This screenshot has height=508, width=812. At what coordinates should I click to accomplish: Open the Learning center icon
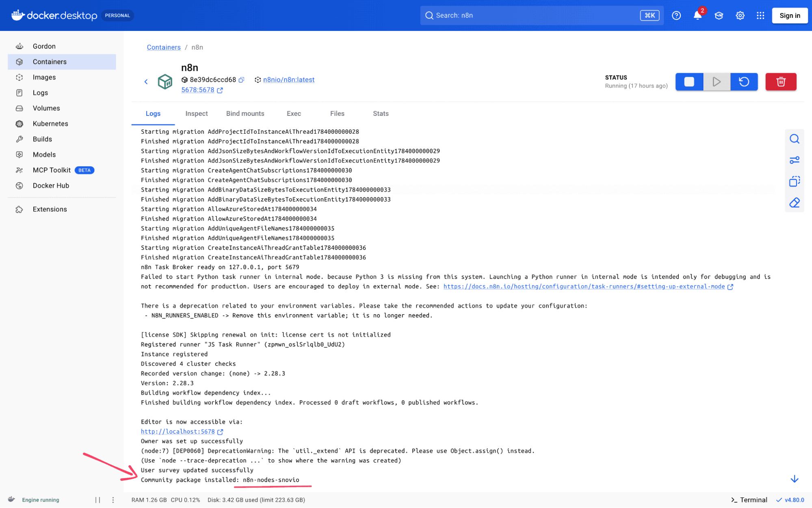(x=719, y=15)
